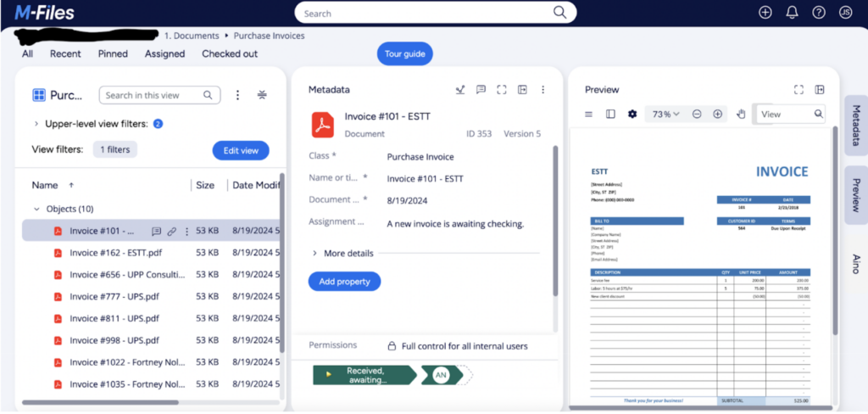This screenshot has width=868, height=414.
Task: Click the workflow sign icon in Metadata header
Action: pyautogui.click(x=460, y=89)
